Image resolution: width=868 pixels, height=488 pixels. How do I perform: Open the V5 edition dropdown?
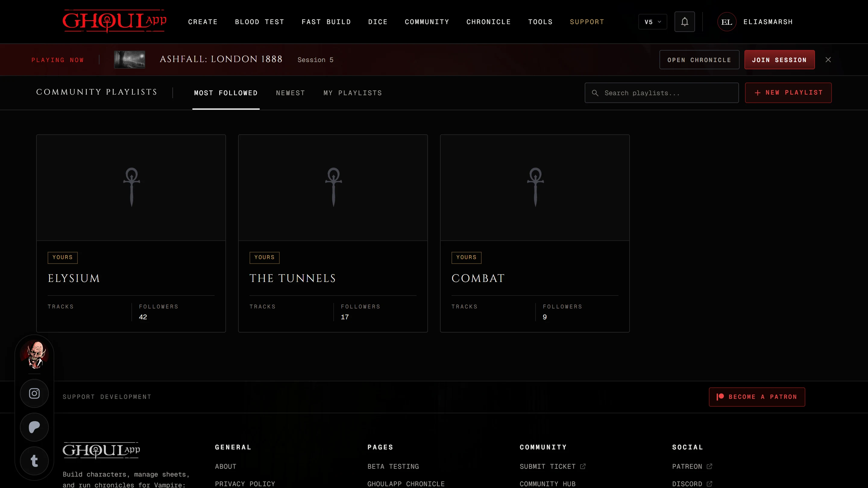click(653, 22)
